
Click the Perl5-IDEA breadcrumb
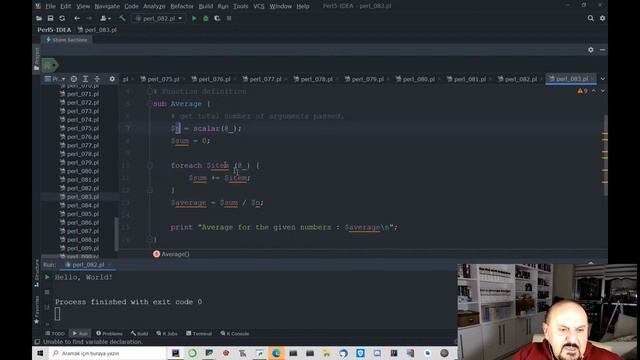click(54, 30)
